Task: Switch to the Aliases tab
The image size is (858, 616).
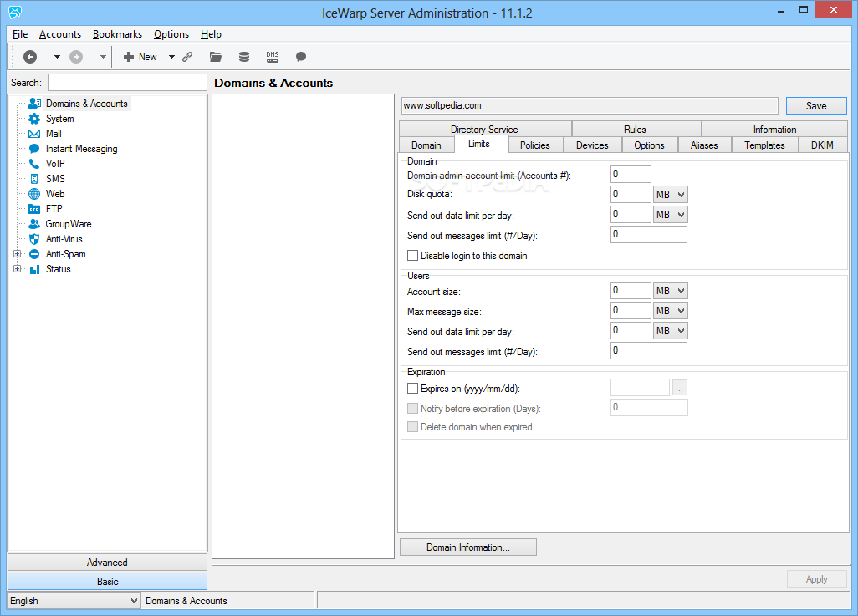Action: point(704,145)
